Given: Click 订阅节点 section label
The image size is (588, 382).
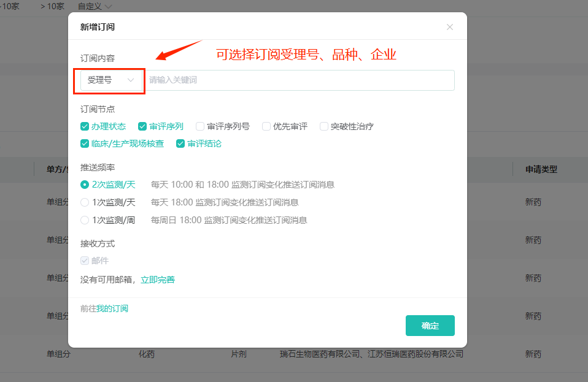Looking at the screenshot, I should (x=98, y=109).
